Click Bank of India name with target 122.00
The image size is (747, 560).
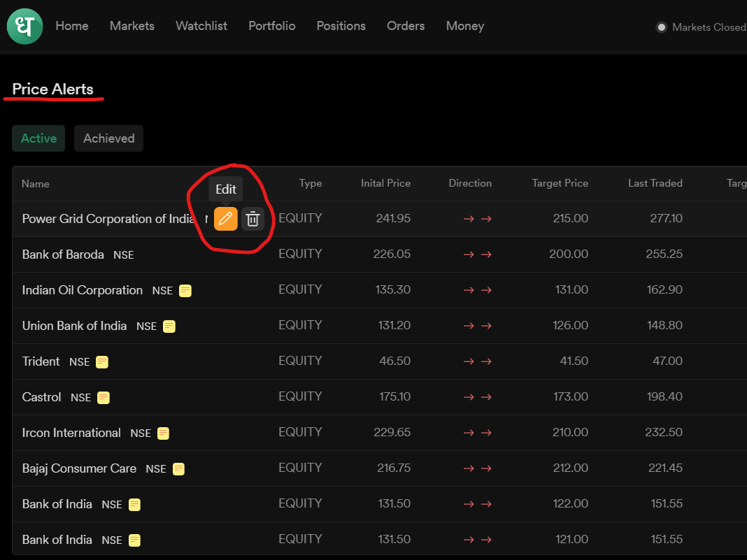tap(57, 504)
